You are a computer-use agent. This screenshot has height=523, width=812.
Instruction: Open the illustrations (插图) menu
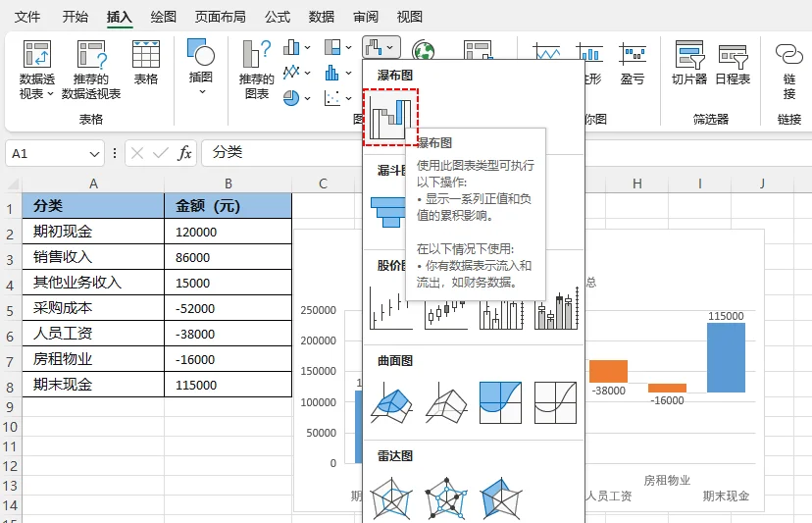pyautogui.click(x=200, y=67)
